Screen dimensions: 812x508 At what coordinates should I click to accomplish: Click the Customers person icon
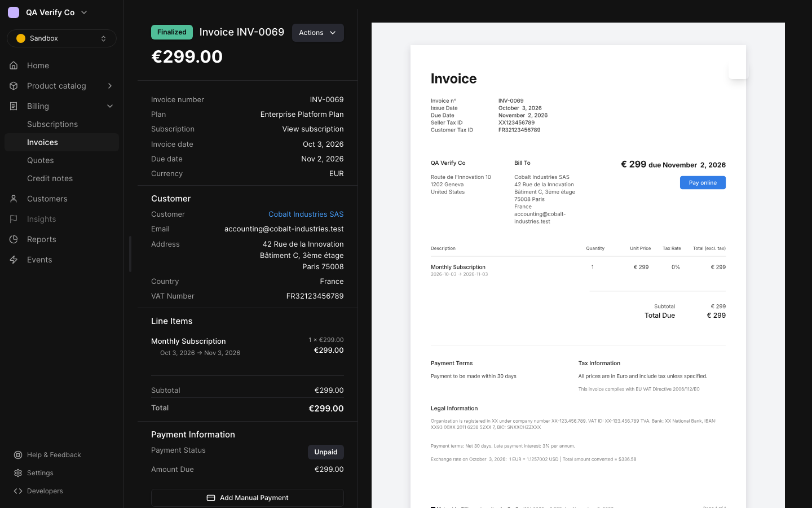14,199
